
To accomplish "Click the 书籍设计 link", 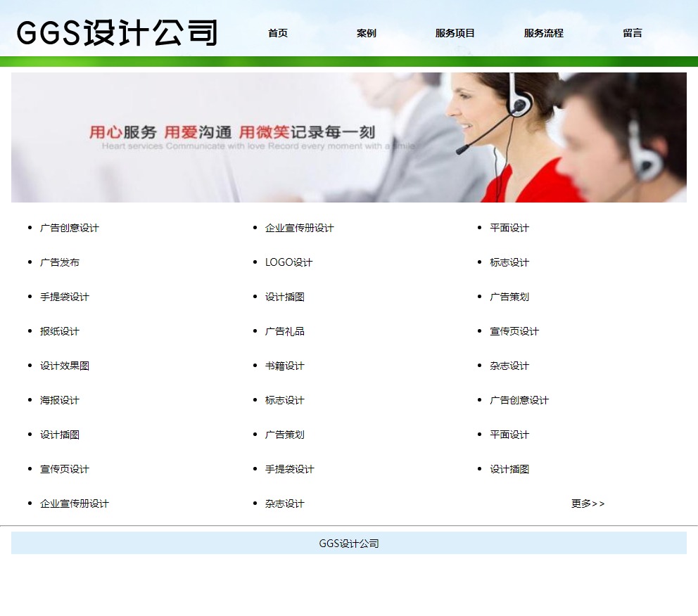I will 285,366.
